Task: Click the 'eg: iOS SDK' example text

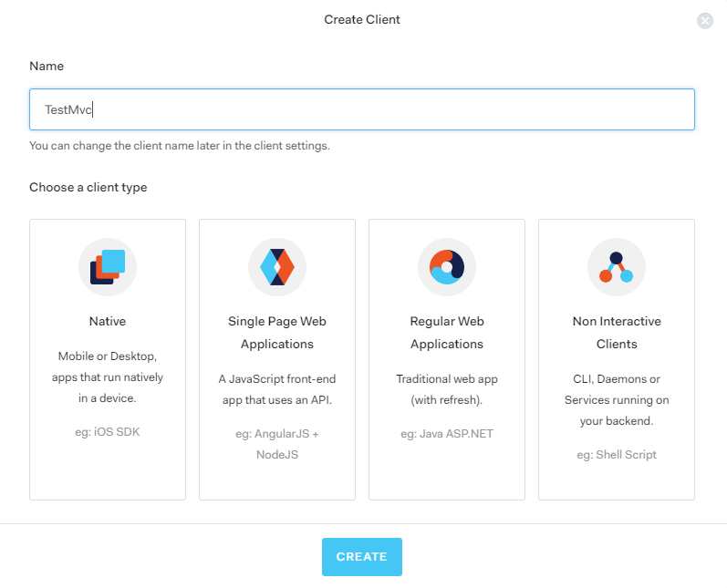Action: tap(108, 432)
